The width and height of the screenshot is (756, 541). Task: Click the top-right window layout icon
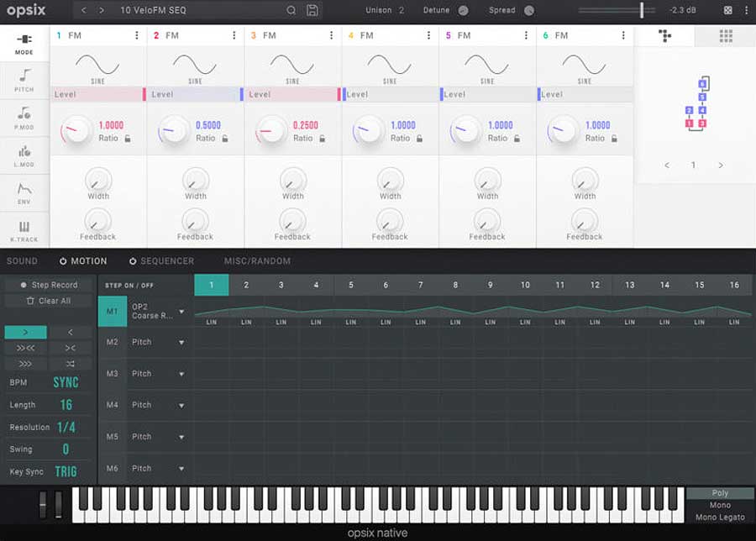pyautogui.click(x=728, y=10)
